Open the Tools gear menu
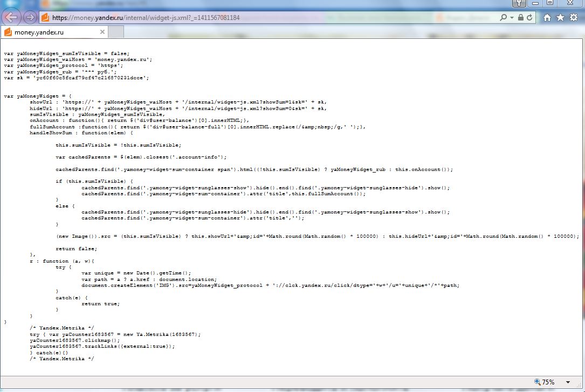Screen dimensions: 585x392 [574, 18]
